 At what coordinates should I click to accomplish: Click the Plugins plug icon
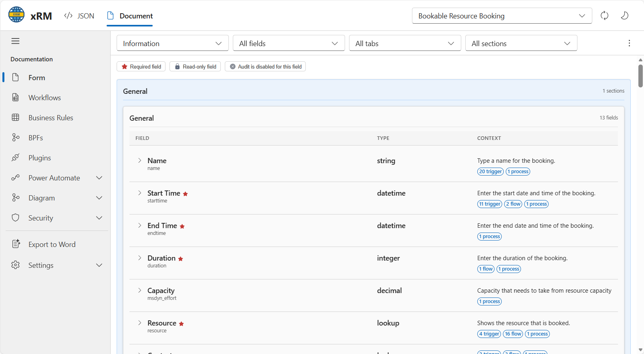(x=16, y=158)
